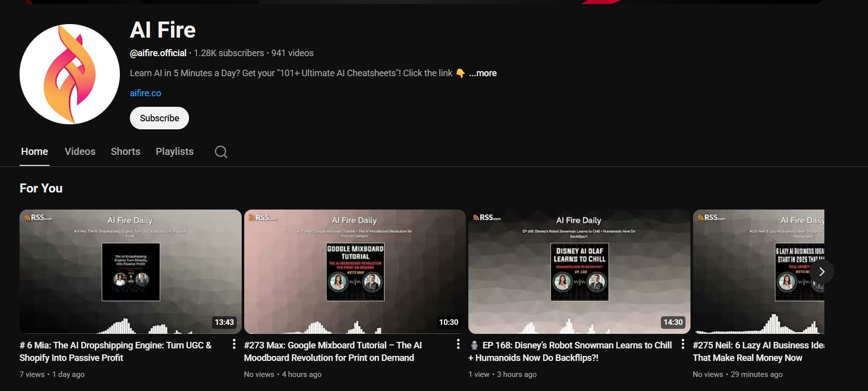Viewport: 868px width, 391px height.
Task: Play the #6 Mia dropshipping video thumbnail
Action: 130,272
